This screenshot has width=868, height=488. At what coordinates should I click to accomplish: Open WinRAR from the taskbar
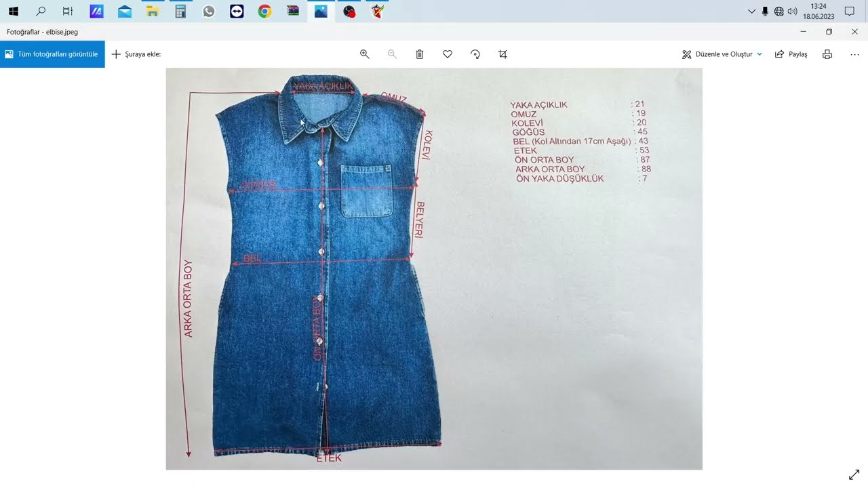(293, 11)
